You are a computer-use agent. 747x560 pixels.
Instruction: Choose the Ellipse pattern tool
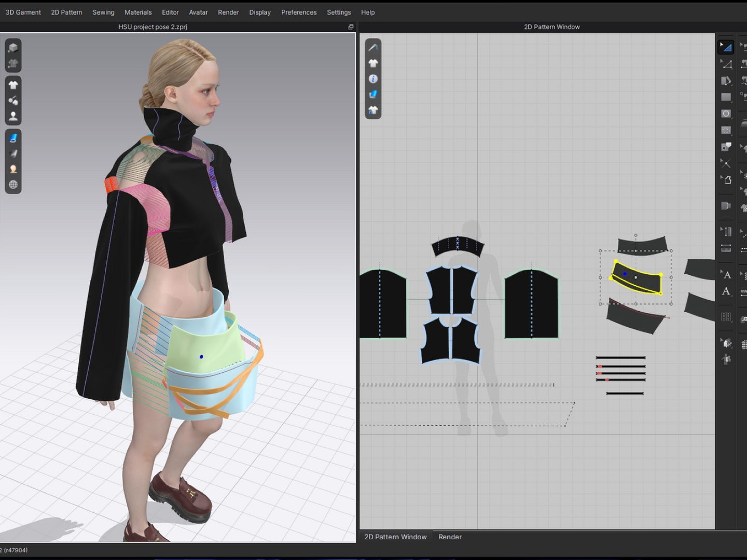point(726,114)
